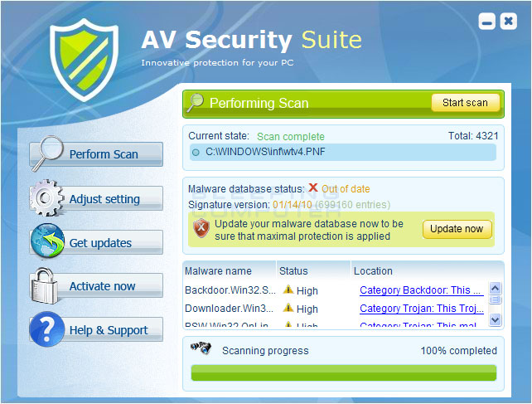Click warning triangle beside Backdoor High status
Screen dimensions: 532x404
pyautogui.click(x=288, y=290)
